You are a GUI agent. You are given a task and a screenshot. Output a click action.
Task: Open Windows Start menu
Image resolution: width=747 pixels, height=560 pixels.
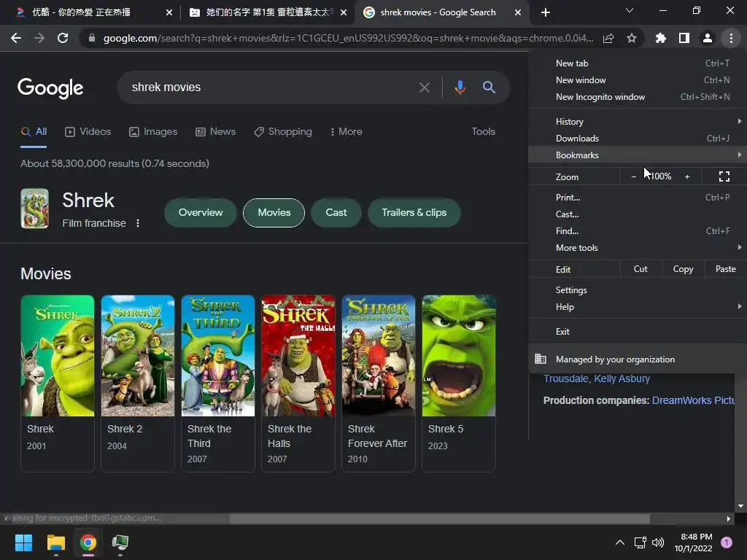pos(23,542)
